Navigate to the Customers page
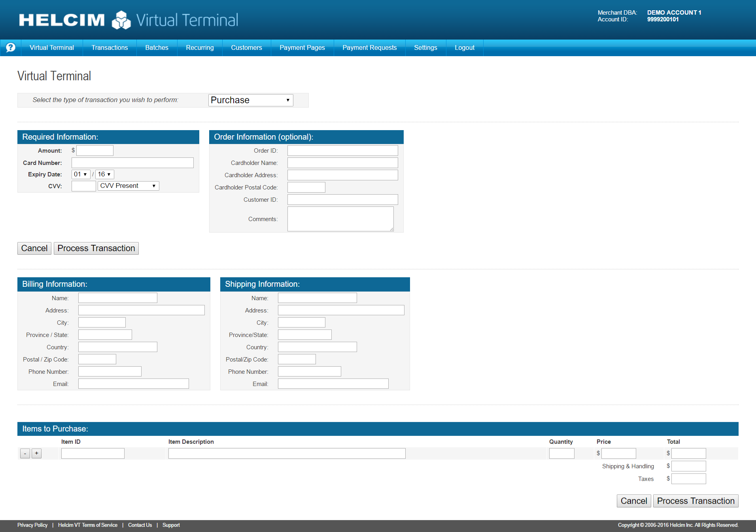 pos(246,47)
